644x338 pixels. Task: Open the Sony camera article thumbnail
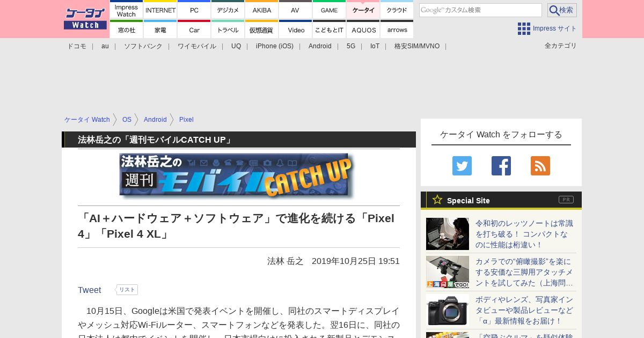pos(448,310)
